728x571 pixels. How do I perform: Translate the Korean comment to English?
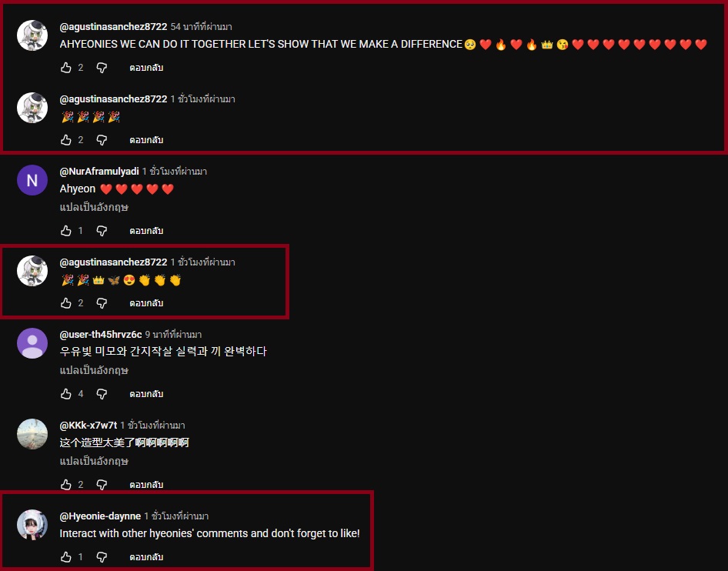(94, 370)
